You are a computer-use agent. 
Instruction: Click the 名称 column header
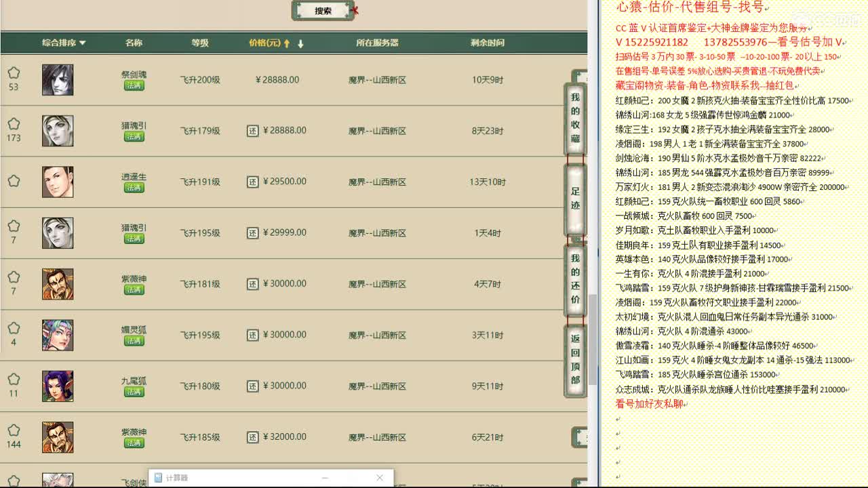pos(134,43)
